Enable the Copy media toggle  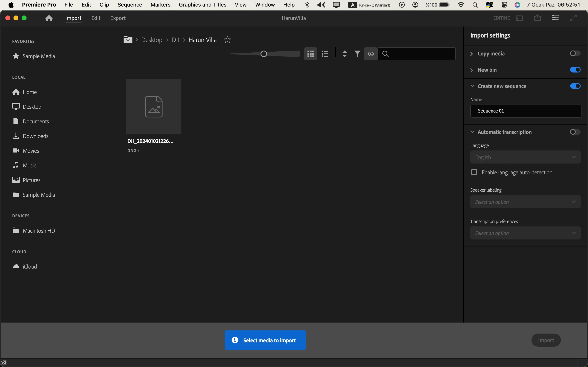(575, 53)
